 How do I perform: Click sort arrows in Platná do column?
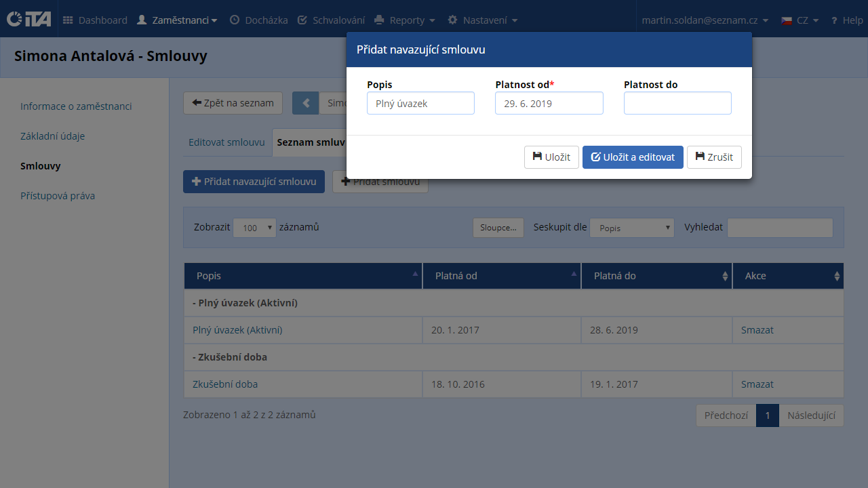pyautogui.click(x=725, y=276)
